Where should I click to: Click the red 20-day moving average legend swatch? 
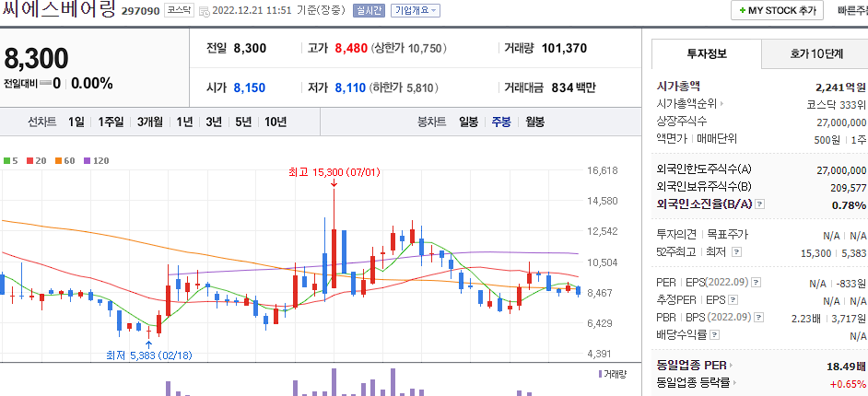[28, 161]
